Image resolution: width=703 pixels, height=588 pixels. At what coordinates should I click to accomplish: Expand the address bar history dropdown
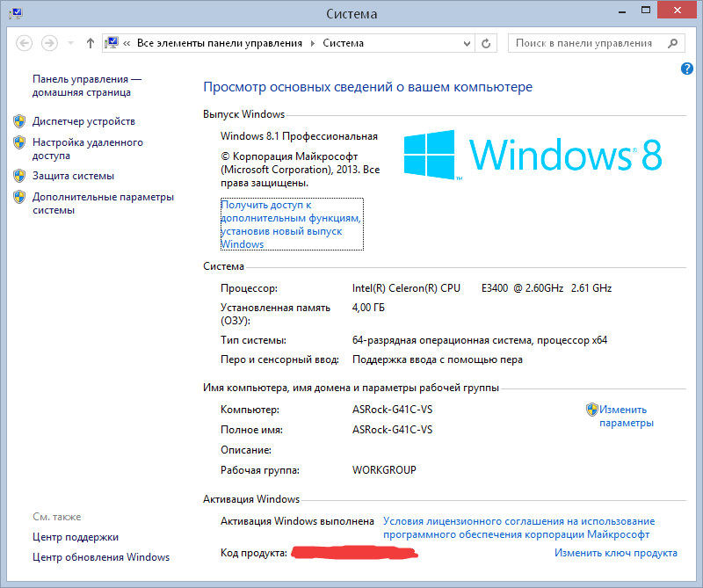pyautogui.click(x=467, y=43)
